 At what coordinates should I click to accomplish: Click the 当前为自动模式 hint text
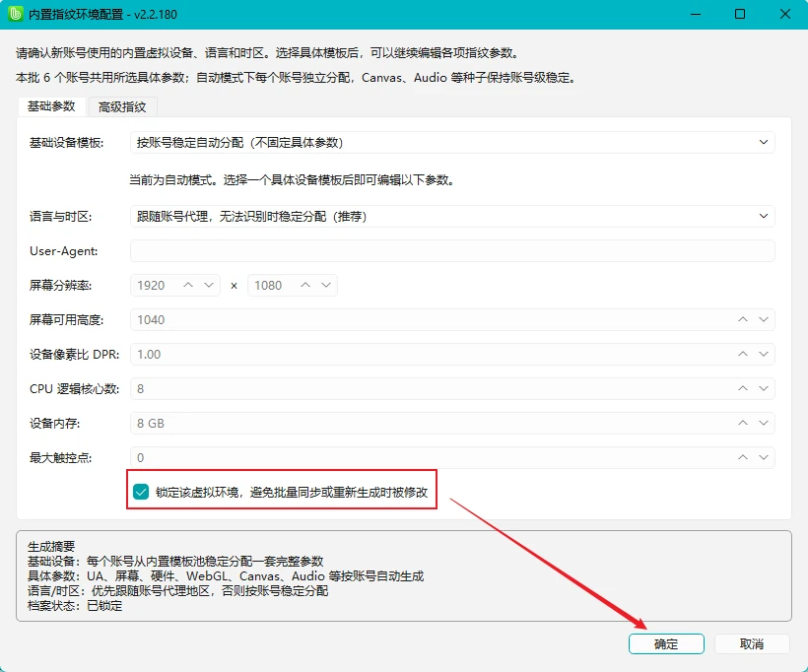(x=292, y=180)
